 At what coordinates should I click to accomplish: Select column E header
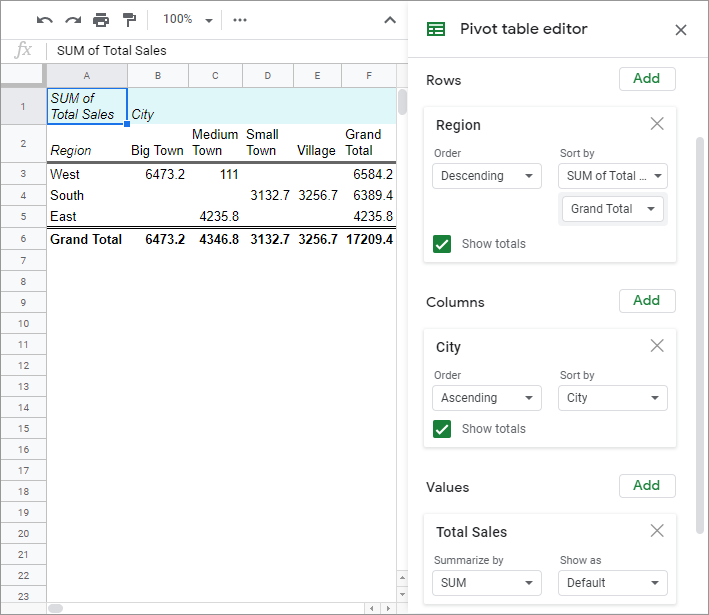[x=317, y=76]
